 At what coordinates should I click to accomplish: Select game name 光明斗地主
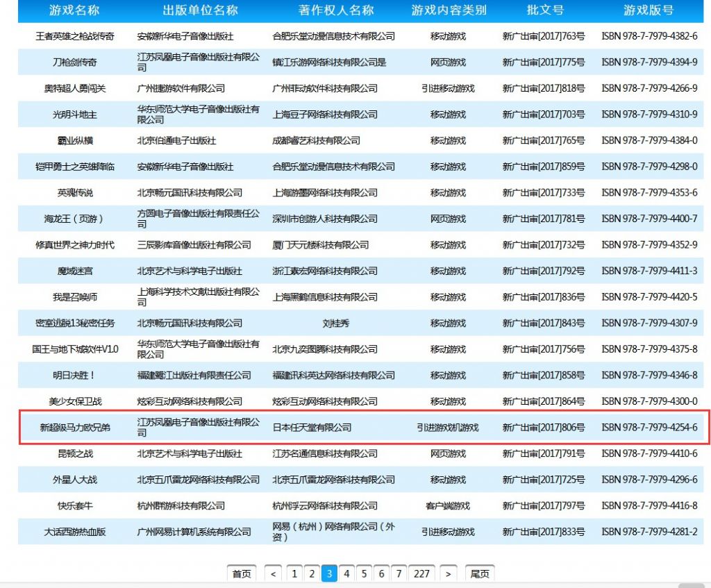click(x=75, y=115)
